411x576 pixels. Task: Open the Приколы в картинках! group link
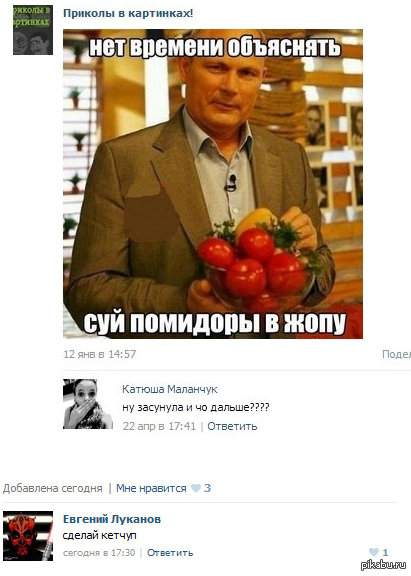coord(128,14)
